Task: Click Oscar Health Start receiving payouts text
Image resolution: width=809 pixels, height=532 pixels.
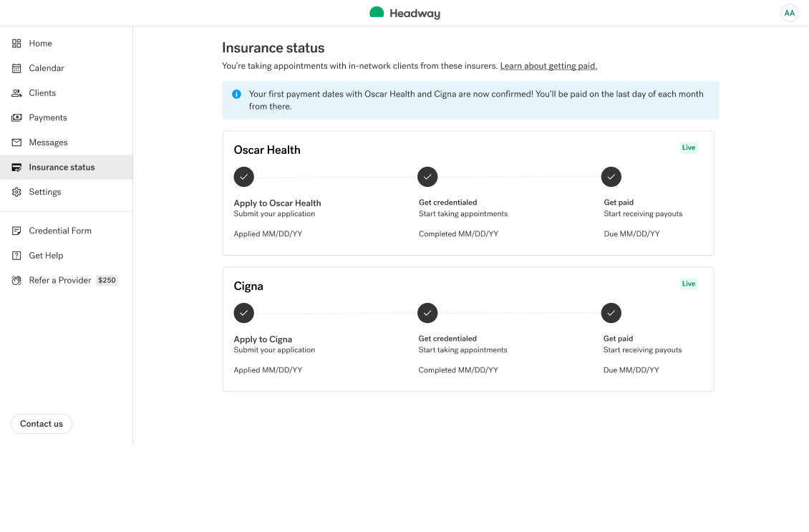Action: (x=643, y=213)
